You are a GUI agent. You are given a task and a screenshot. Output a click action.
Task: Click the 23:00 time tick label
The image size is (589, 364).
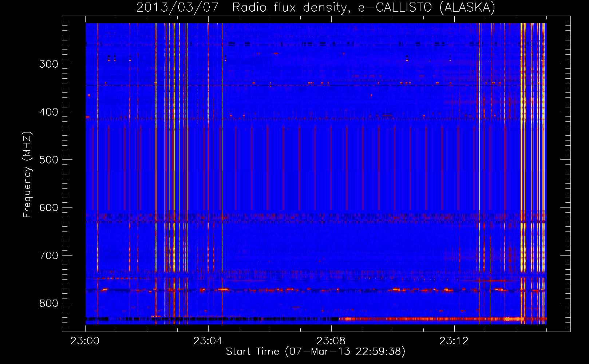(x=85, y=341)
